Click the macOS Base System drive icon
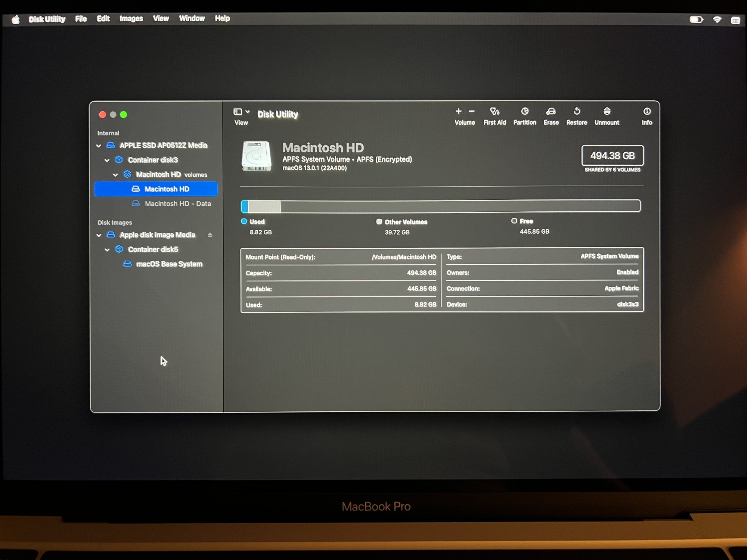The width and height of the screenshot is (747, 560). [127, 264]
